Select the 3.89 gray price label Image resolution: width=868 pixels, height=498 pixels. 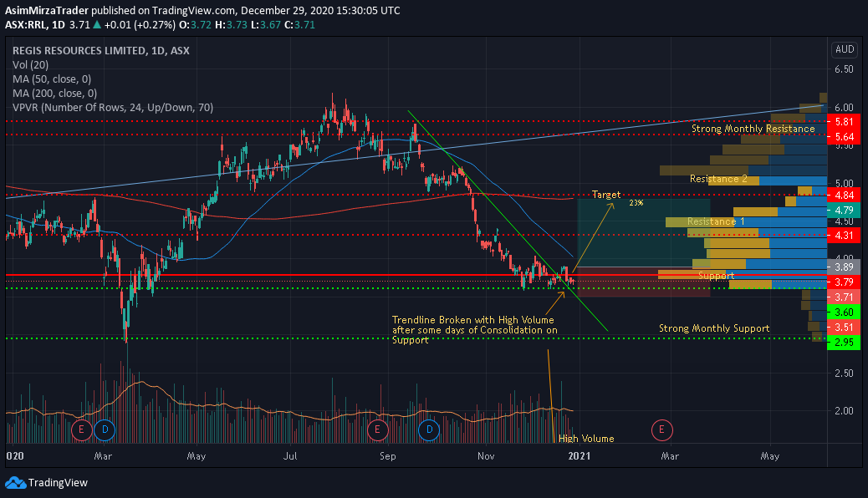click(x=844, y=267)
